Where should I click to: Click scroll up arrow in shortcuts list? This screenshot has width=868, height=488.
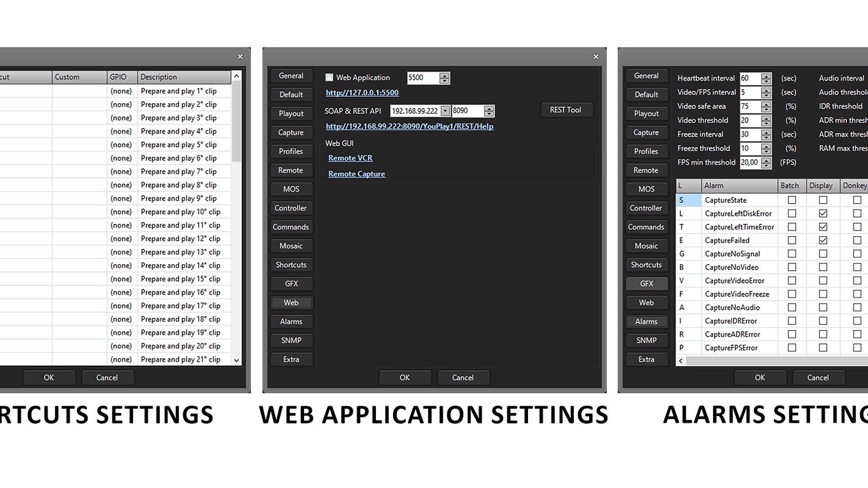(237, 77)
